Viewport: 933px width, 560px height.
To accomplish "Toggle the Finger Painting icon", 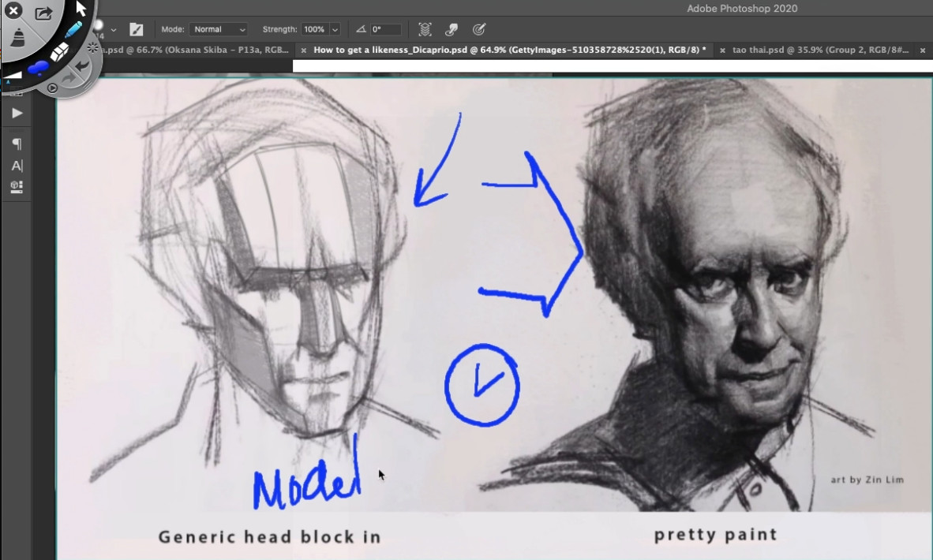I will 452,29.
